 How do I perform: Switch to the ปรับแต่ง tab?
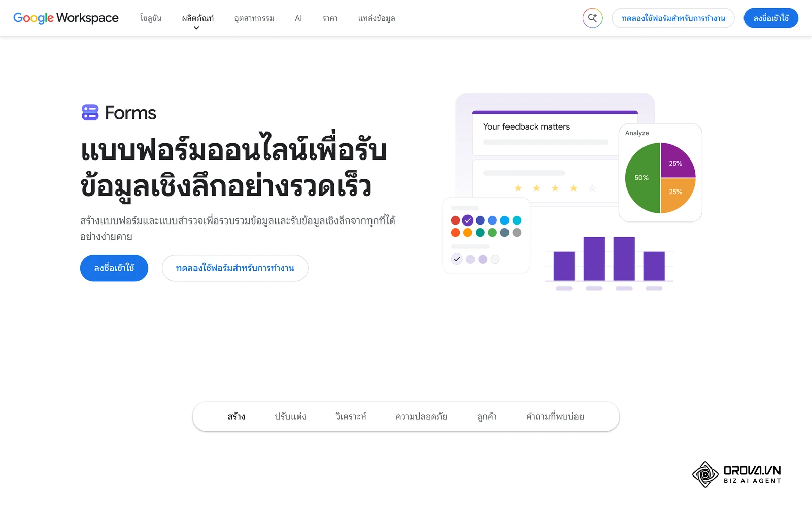(x=291, y=417)
